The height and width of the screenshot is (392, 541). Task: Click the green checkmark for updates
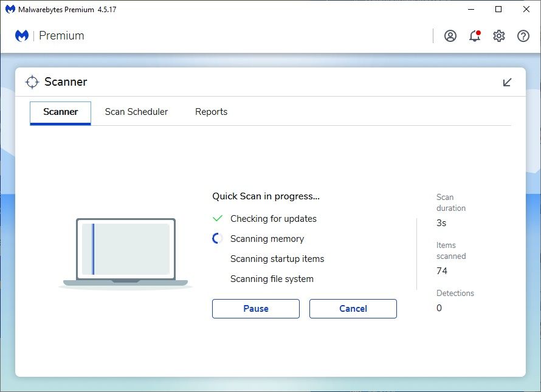point(218,218)
